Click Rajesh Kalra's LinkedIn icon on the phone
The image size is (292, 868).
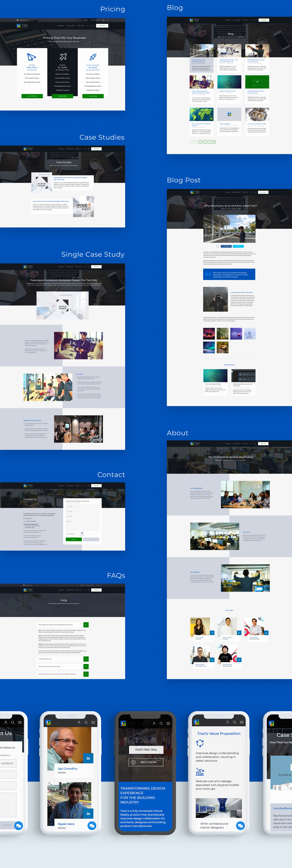click(88, 813)
